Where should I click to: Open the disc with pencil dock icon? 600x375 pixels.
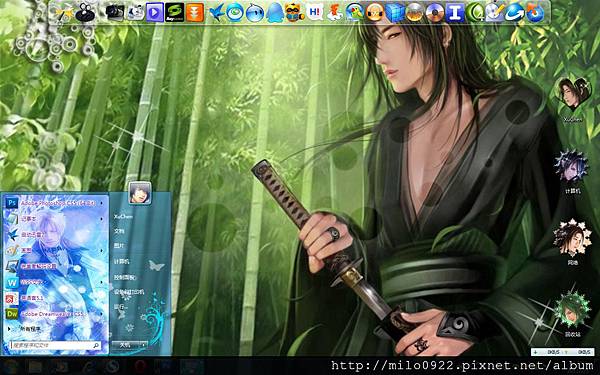coord(495,13)
